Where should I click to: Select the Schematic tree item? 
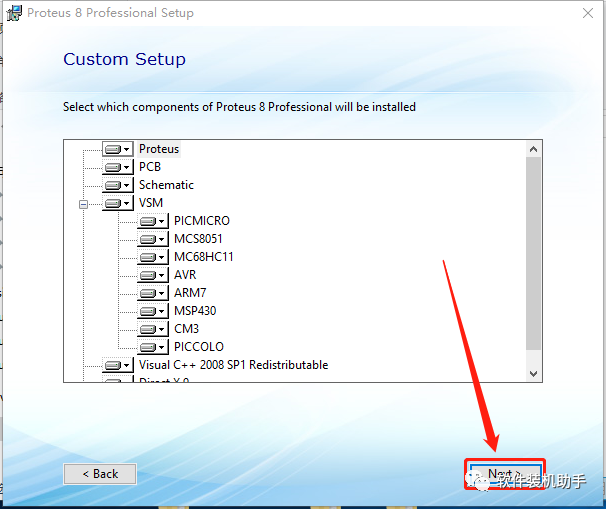(x=166, y=185)
